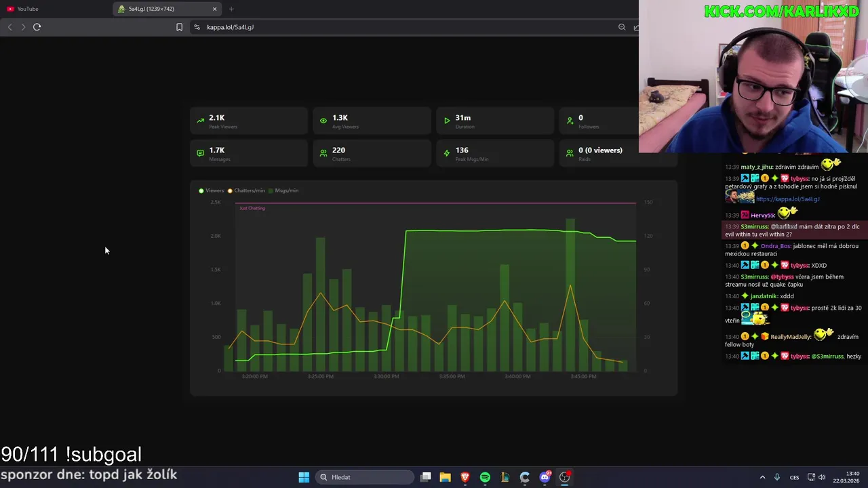Go forward in browser history

point(23,27)
